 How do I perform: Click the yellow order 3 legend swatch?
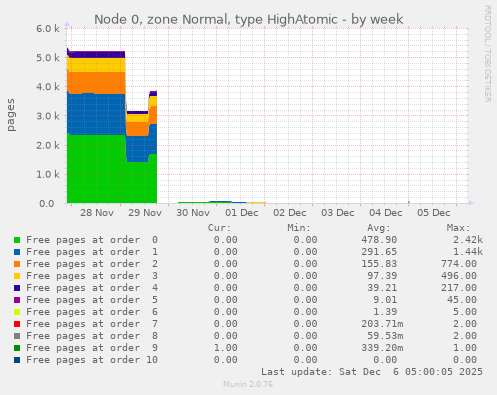pyautogui.click(x=17, y=276)
